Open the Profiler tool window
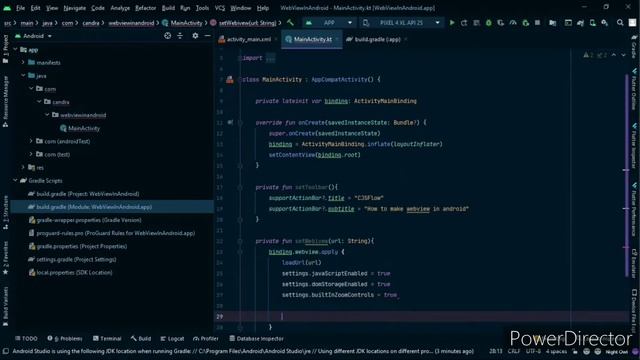640x360 pixels. [206, 338]
